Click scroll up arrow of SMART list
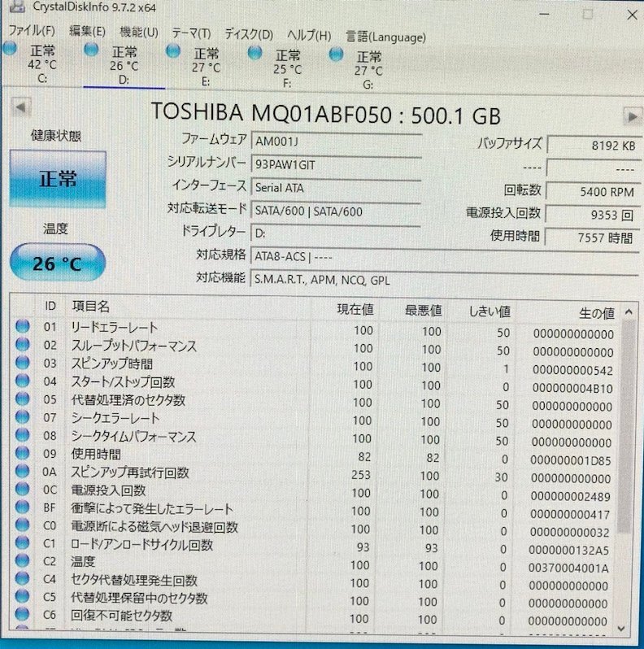The height and width of the screenshot is (649, 644). point(629,311)
